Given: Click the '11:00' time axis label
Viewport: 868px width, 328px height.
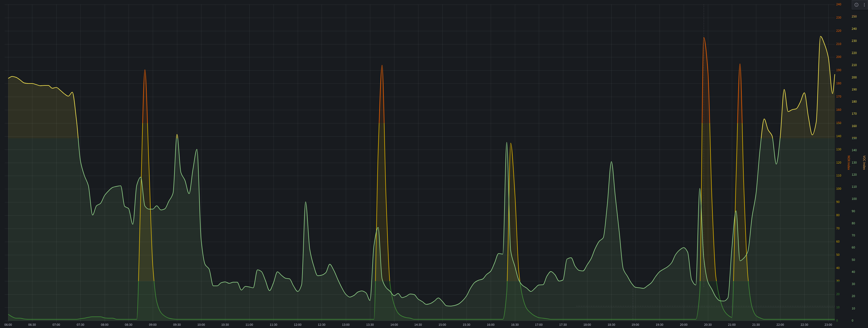Looking at the screenshot, I should click(x=249, y=325).
